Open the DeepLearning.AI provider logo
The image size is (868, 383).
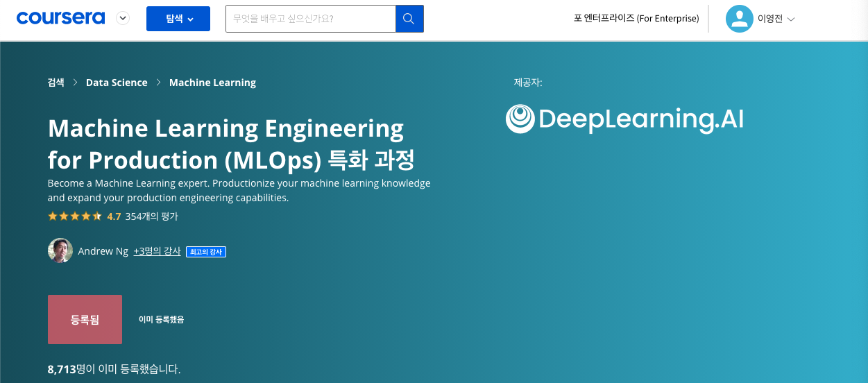point(624,119)
